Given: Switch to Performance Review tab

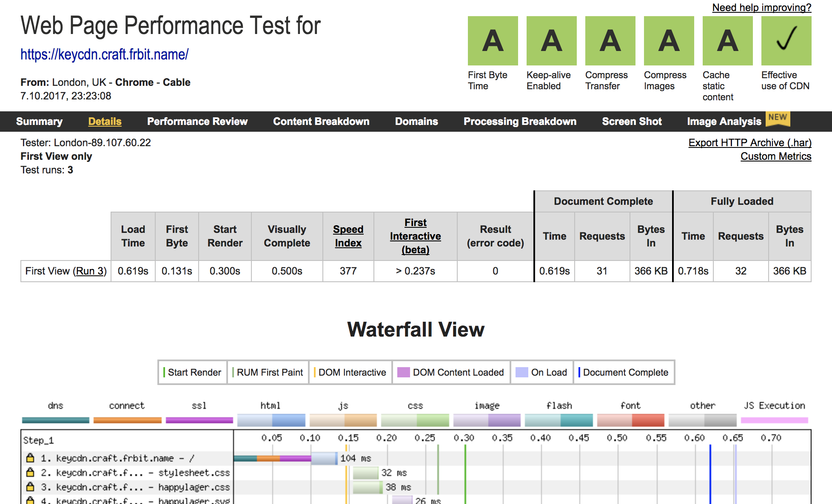Looking at the screenshot, I should (x=197, y=122).
